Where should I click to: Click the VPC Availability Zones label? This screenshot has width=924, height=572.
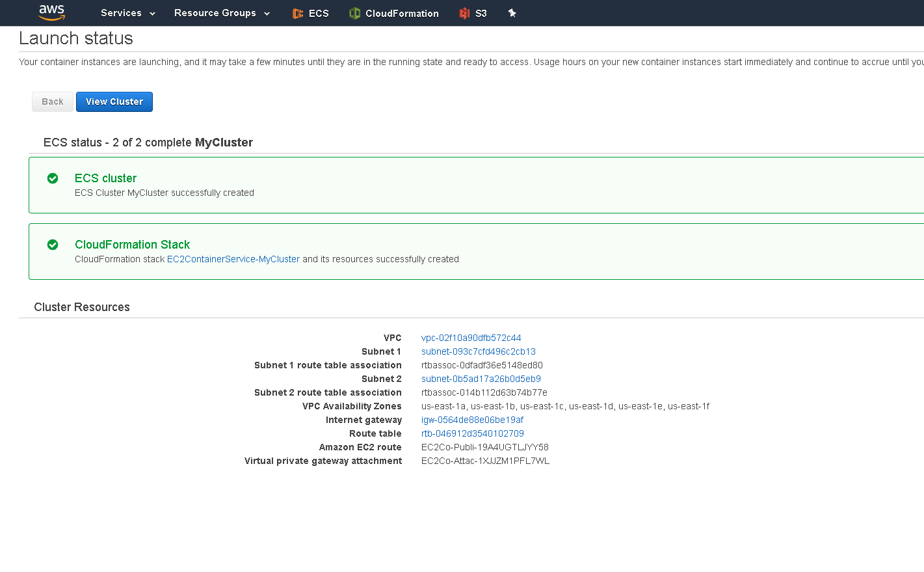coord(352,406)
